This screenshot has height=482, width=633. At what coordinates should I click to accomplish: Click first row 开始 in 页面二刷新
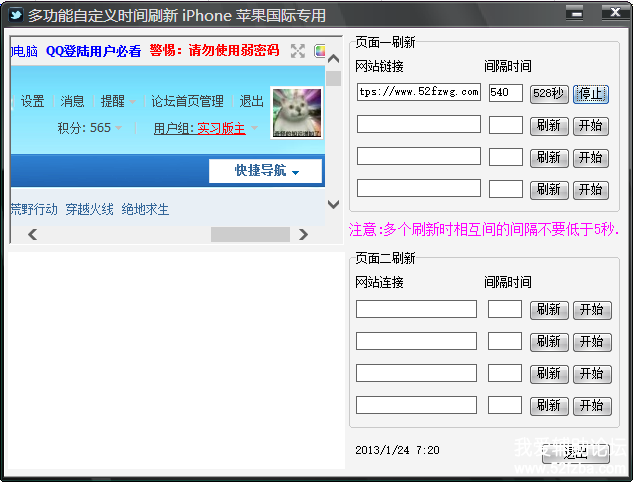point(592,310)
